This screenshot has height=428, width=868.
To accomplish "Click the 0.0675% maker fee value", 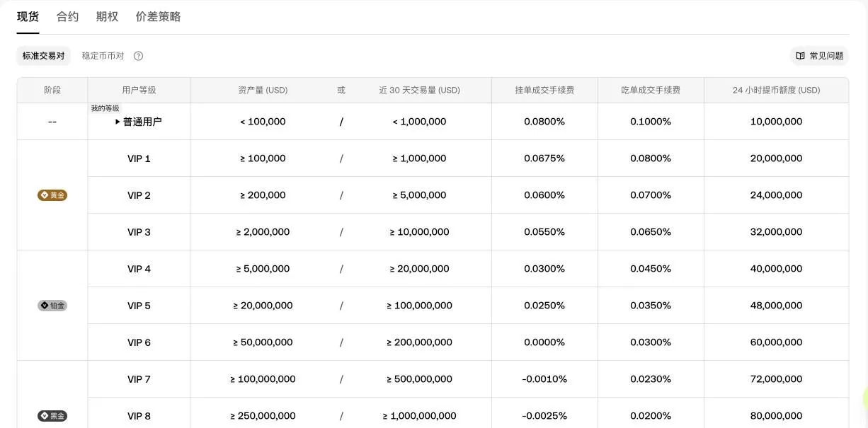I will point(544,158).
